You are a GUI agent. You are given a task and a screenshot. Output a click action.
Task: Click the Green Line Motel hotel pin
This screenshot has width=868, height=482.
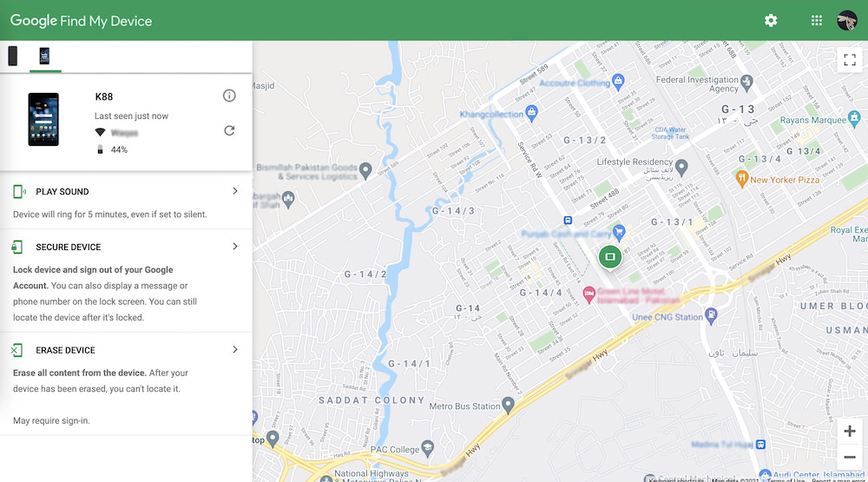(589, 294)
